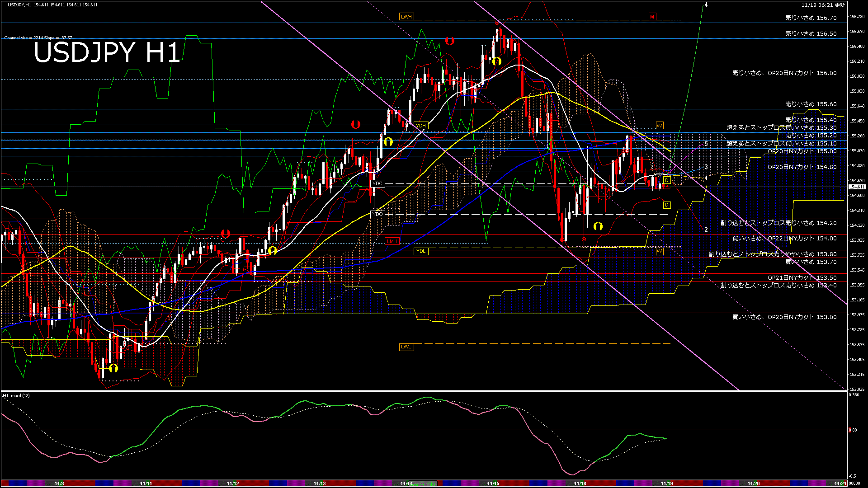
Task: Click the 11/11 date on the time axis
Action: pos(146,483)
